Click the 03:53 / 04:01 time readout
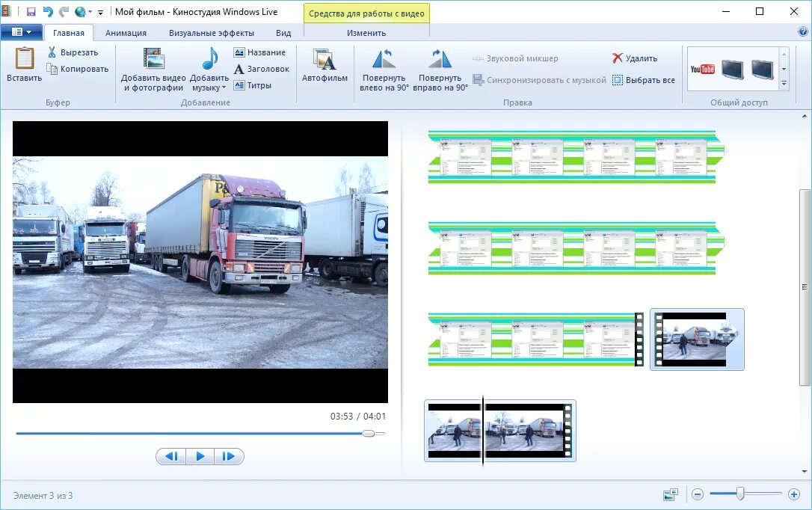Screen dimensions: 812x510 click(358, 417)
